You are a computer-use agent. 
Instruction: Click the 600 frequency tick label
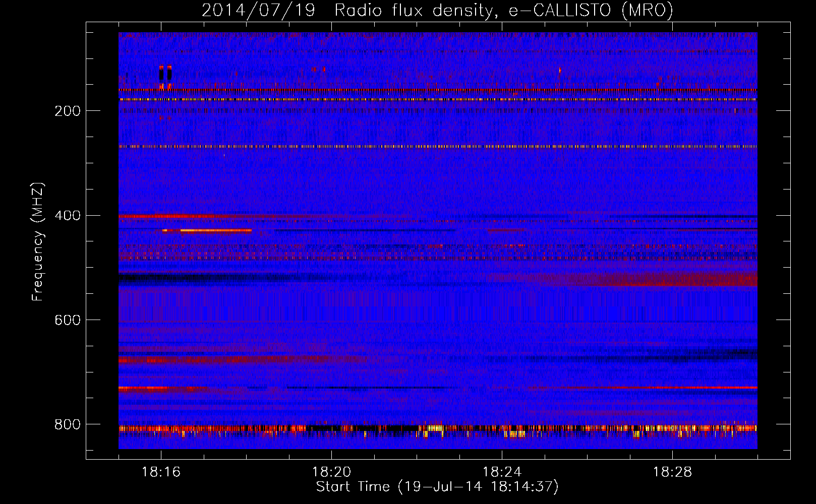click(x=68, y=320)
